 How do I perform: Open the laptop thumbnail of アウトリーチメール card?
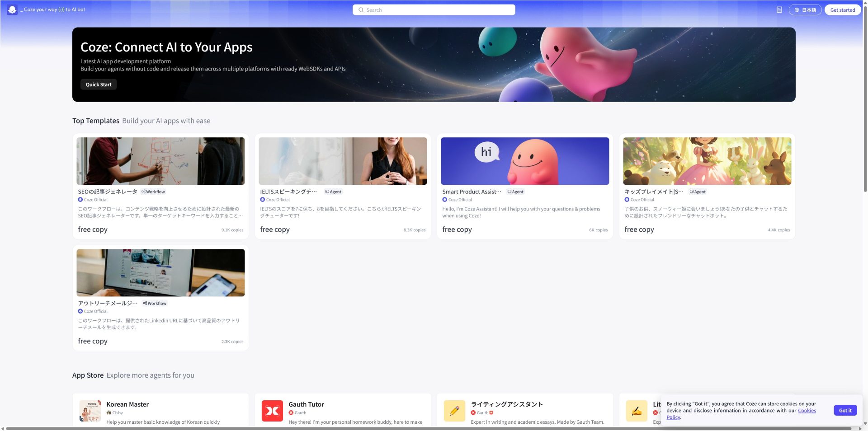(160, 273)
